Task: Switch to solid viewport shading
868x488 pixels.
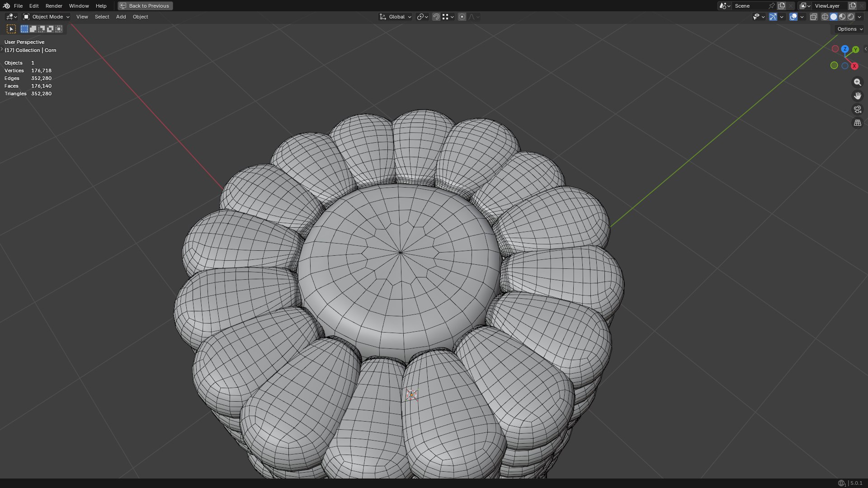Action: [x=834, y=17]
